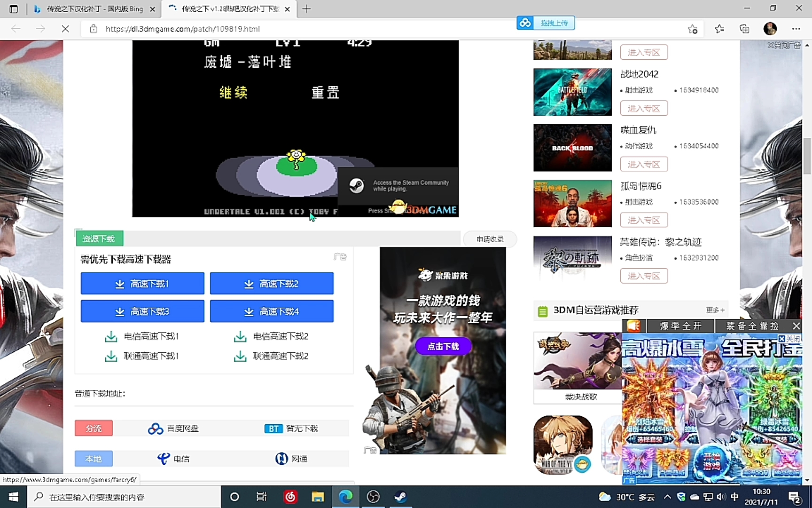
Task: Open OBS Studio from the taskbar
Action: (x=373, y=497)
